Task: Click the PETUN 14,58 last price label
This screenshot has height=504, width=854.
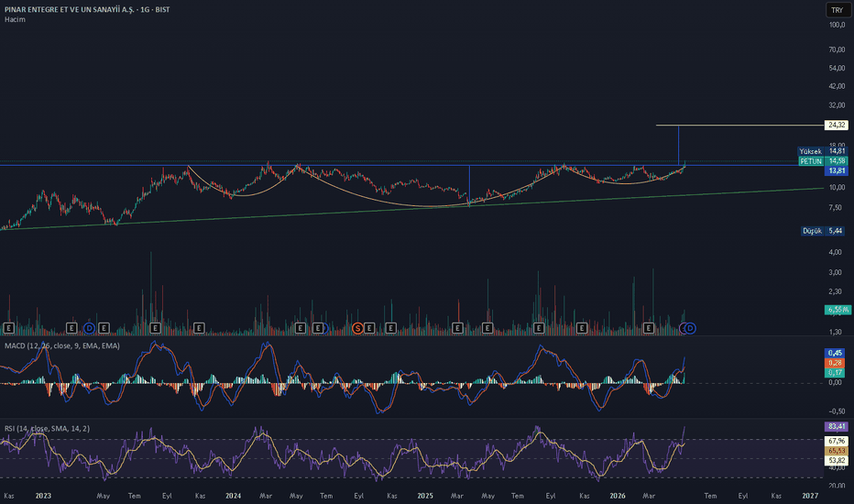Action: [823, 160]
